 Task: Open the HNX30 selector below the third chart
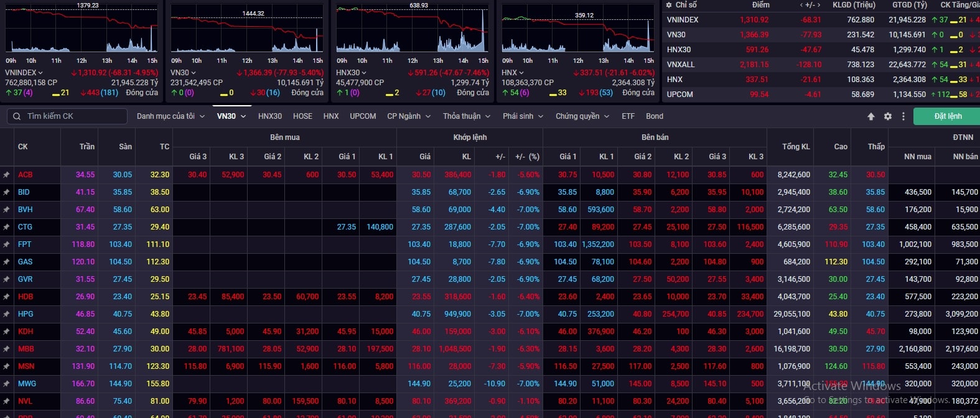tap(352, 73)
